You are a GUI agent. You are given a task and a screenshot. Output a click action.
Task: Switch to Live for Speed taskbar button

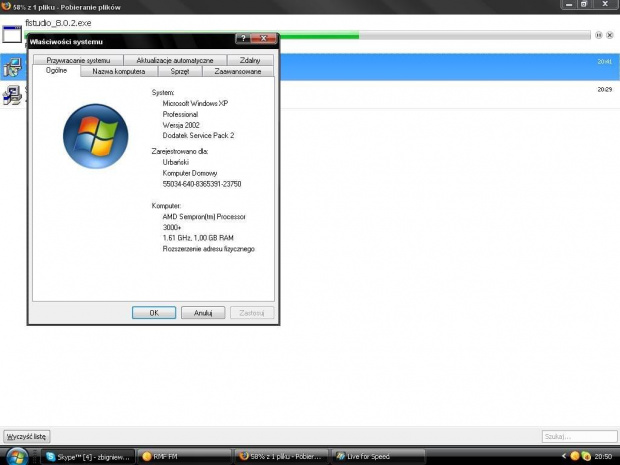tap(378, 457)
